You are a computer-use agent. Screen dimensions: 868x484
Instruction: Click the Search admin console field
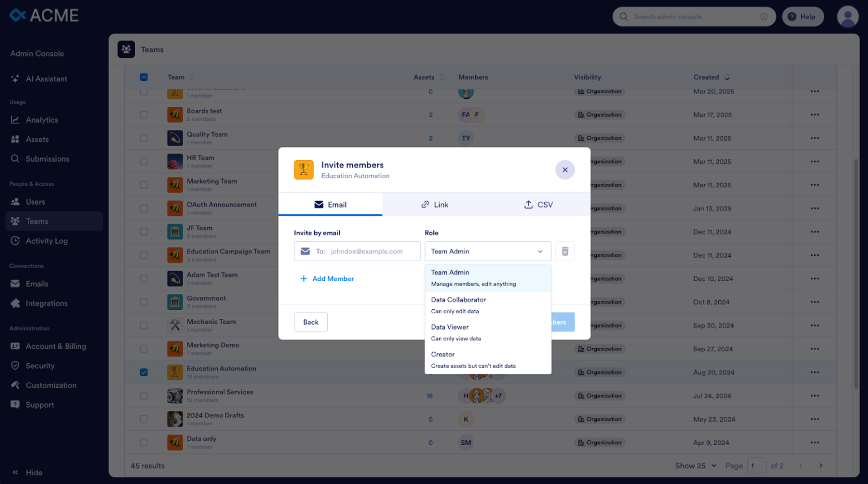pyautogui.click(x=694, y=17)
